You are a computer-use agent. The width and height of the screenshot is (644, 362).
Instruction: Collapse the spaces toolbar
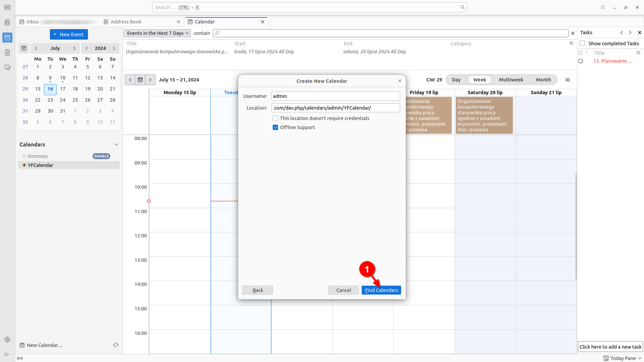7,354
